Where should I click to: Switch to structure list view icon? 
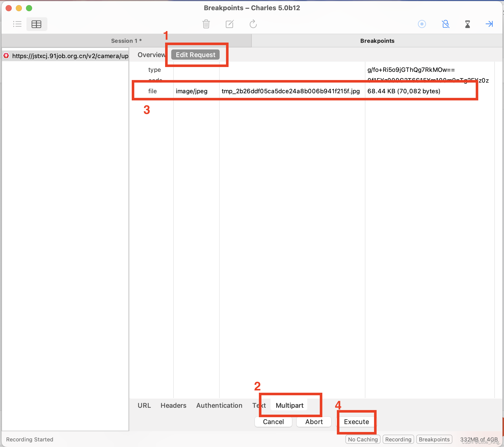click(x=17, y=24)
